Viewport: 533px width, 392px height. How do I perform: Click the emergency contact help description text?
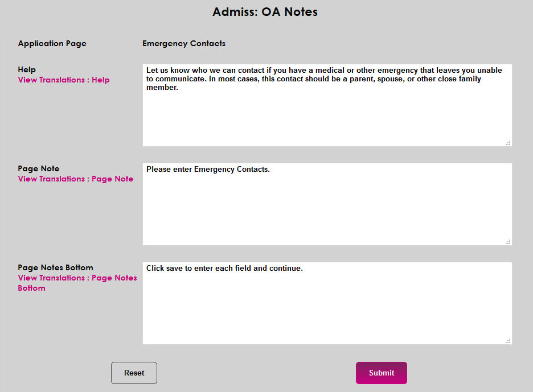323,79
